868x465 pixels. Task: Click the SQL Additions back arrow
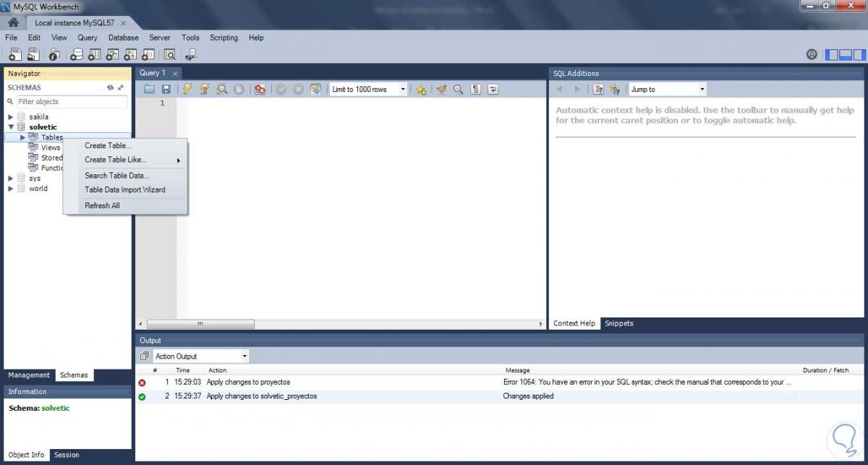tap(560, 90)
